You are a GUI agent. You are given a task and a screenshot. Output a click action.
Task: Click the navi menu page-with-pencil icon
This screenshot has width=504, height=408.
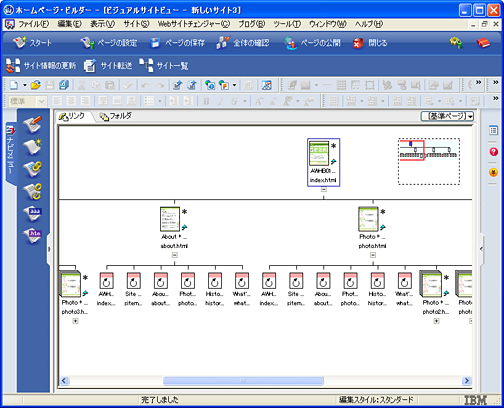[32, 125]
